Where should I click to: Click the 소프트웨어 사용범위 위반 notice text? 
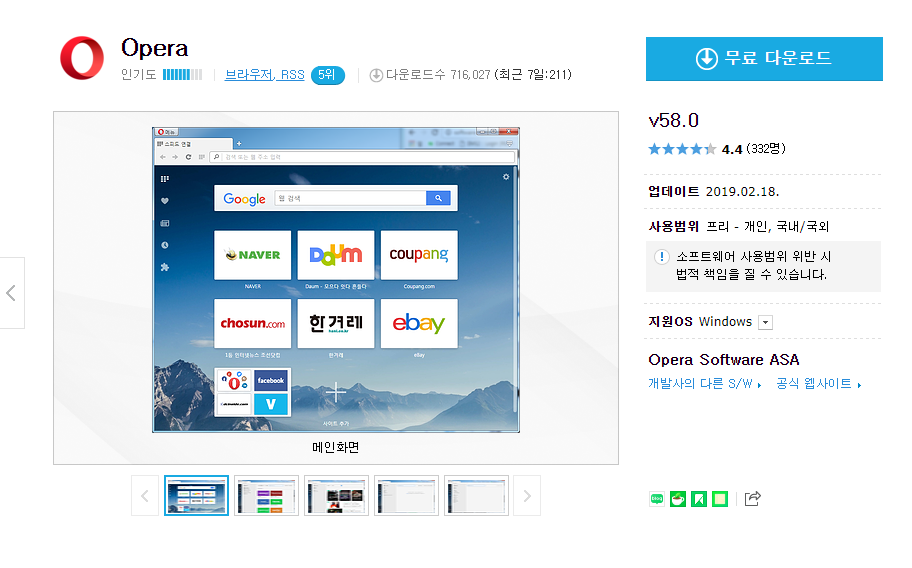pos(753,266)
